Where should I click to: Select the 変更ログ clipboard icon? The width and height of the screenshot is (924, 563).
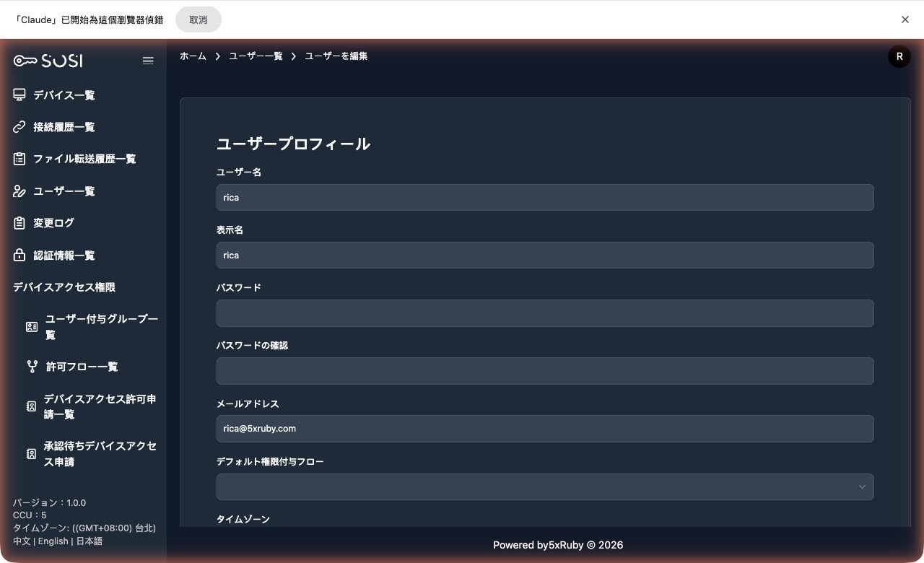click(19, 223)
